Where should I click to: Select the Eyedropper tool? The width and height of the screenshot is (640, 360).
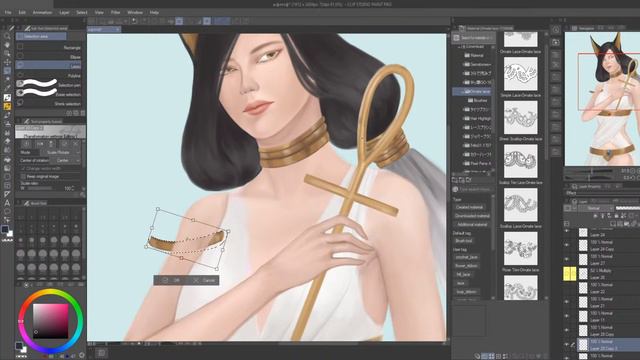tap(7, 88)
